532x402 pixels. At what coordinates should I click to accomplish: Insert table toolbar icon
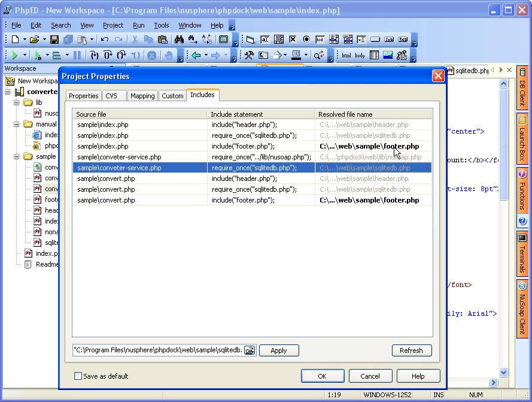point(374,55)
